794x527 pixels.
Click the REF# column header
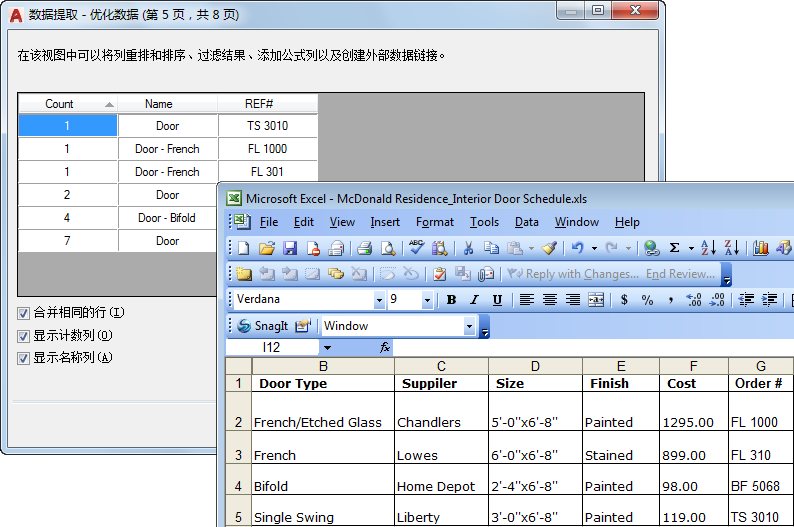[x=267, y=104]
